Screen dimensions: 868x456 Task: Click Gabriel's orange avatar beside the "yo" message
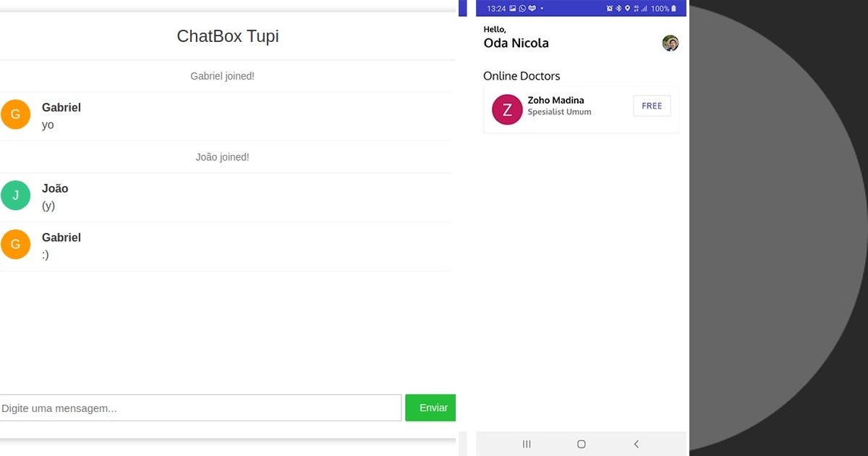coord(15,114)
